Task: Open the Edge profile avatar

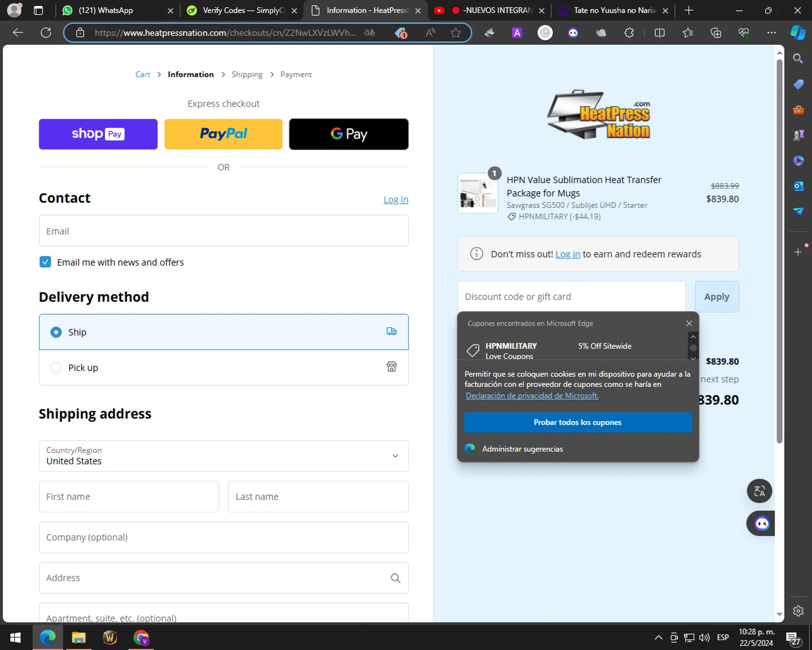Action: tap(15, 10)
